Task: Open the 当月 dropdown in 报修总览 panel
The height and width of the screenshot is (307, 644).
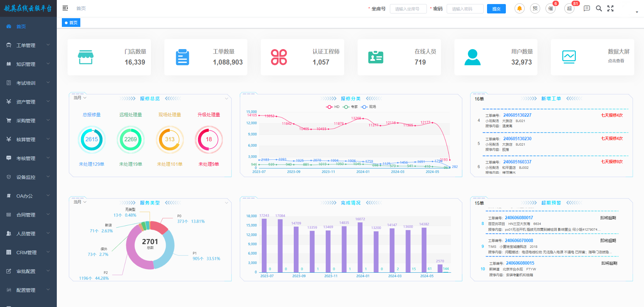Action: pyautogui.click(x=80, y=98)
